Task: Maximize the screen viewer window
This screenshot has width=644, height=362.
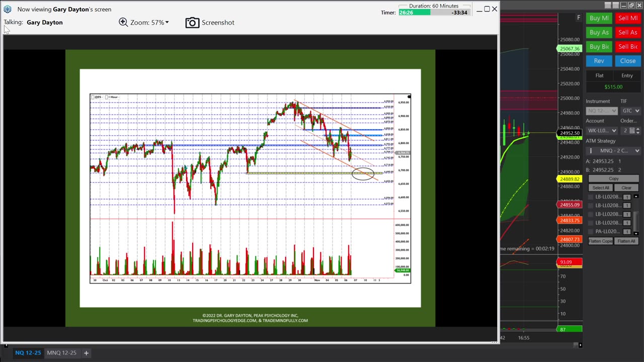Action: click(487, 9)
